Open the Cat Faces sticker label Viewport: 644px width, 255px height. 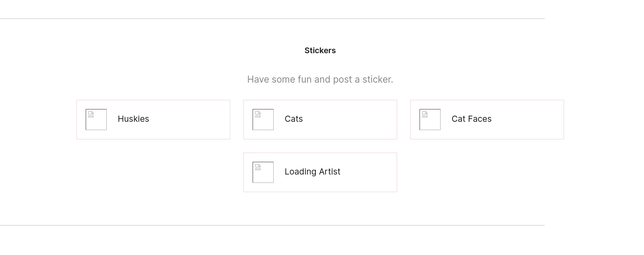click(x=471, y=119)
